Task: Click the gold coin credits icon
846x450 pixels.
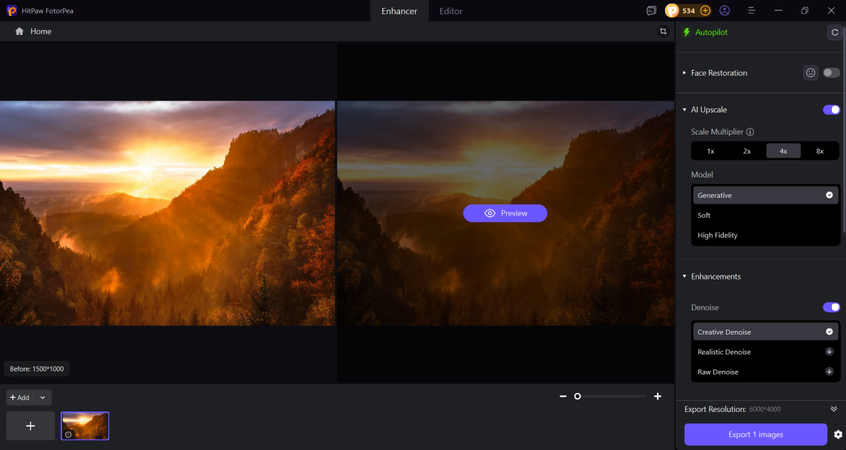Action: [x=672, y=10]
